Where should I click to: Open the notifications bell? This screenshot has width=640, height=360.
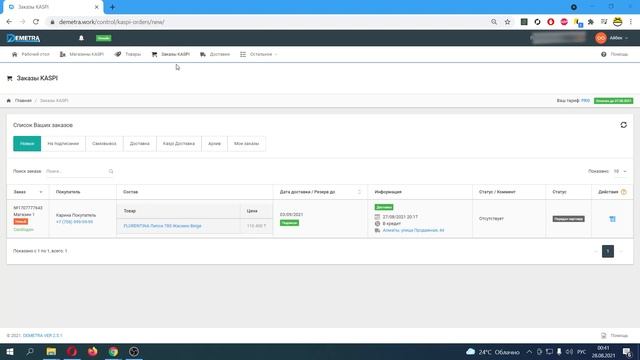click(81, 38)
